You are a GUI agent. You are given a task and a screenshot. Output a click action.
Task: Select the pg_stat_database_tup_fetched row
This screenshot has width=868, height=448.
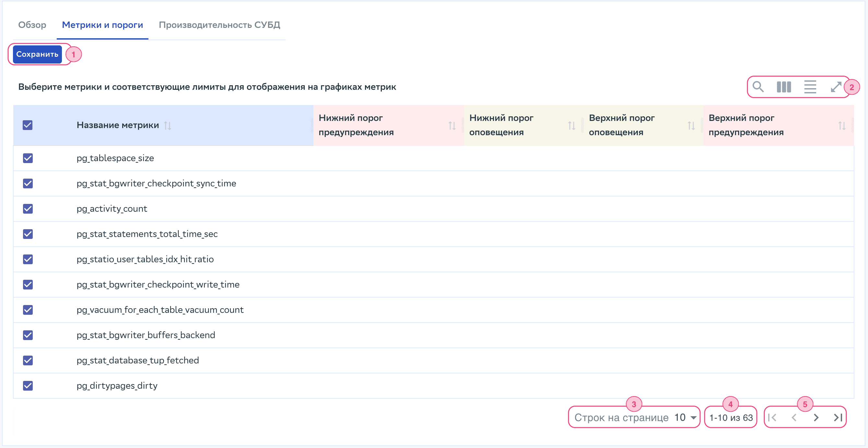(x=28, y=360)
